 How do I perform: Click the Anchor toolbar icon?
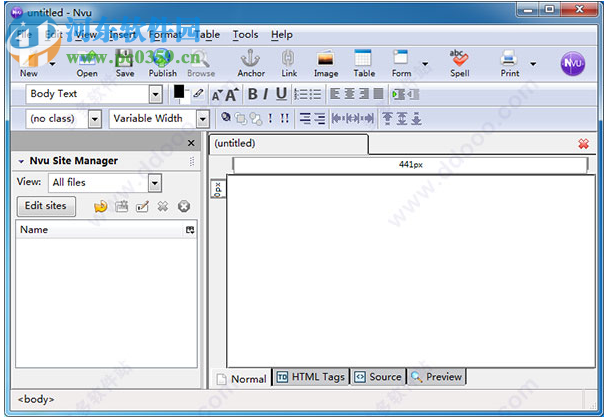251,63
